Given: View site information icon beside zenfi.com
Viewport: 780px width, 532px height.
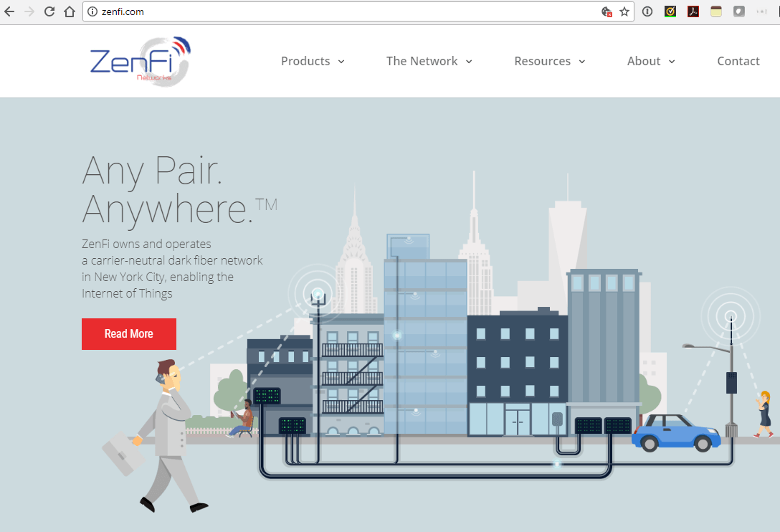Looking at the screenshot, I should coord(92,11).
